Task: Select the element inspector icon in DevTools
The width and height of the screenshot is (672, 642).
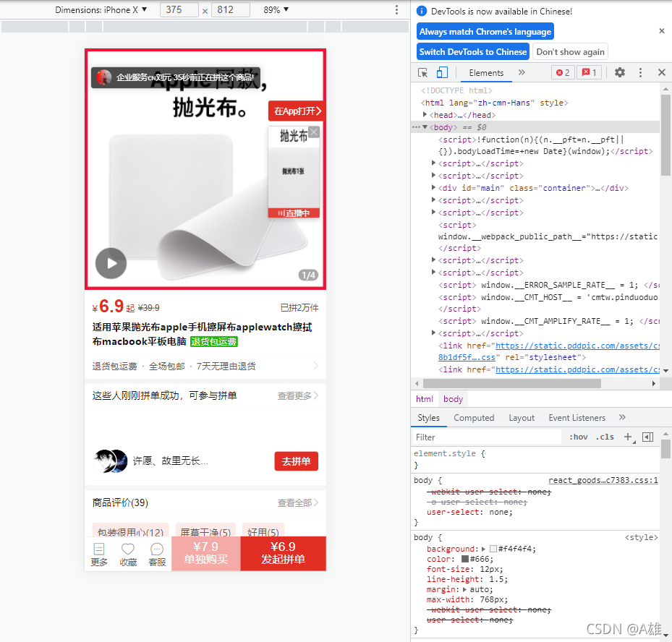Action: [423, 72]
